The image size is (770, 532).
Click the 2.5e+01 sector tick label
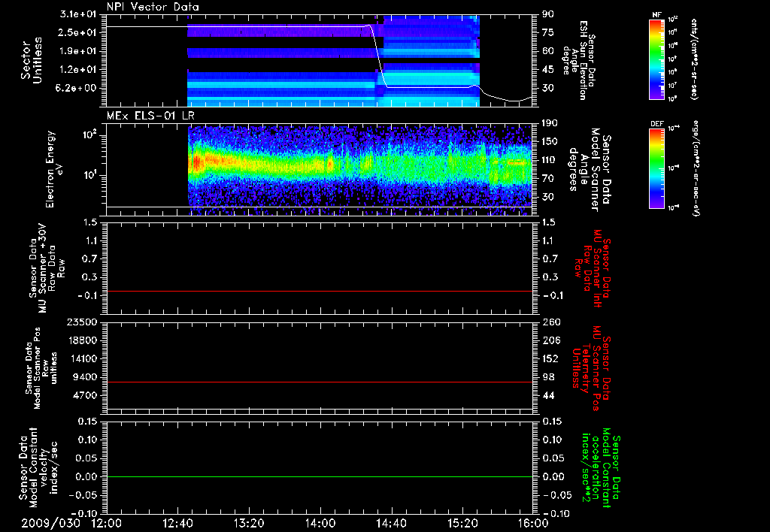tap(77, 32)
